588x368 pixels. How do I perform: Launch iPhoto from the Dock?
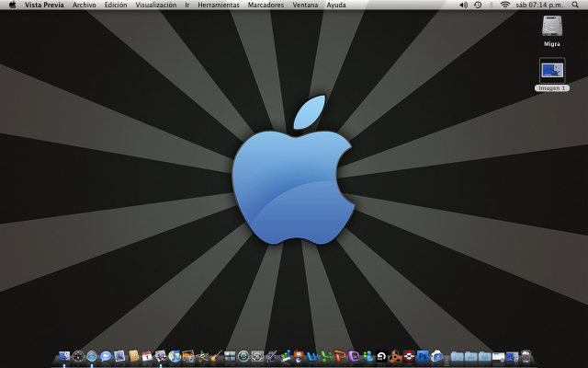188,356
